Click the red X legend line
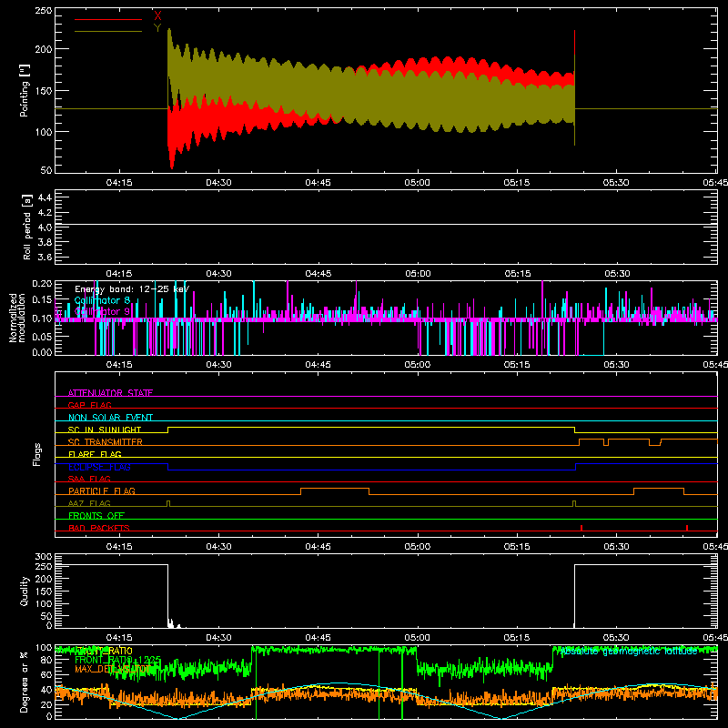728x728 pixels. click(x=108, y=19)
